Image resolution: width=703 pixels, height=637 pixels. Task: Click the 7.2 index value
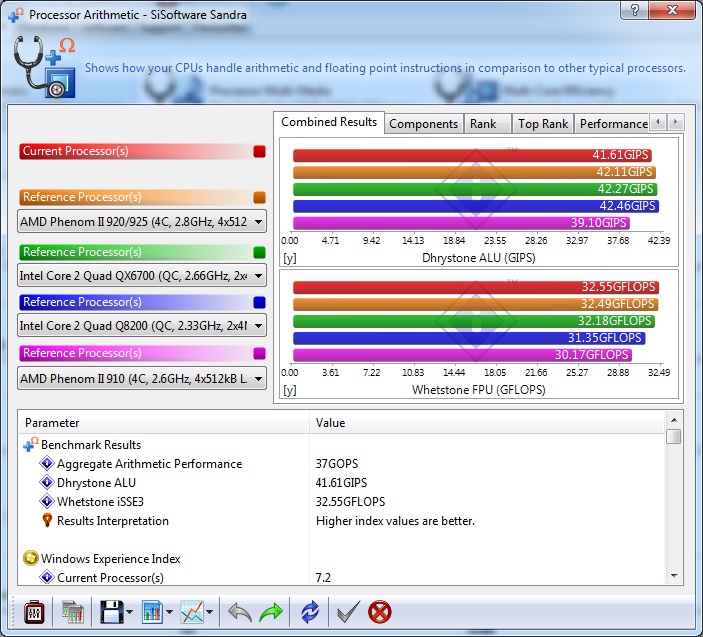[x=323, y=577]
